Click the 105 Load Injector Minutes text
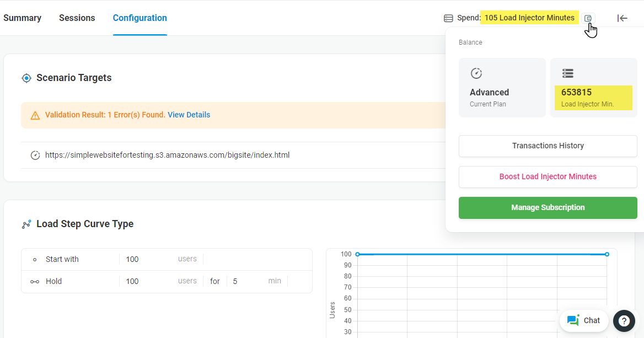The image size is (644, 338). pyautogui.click(x=529, y=18)
